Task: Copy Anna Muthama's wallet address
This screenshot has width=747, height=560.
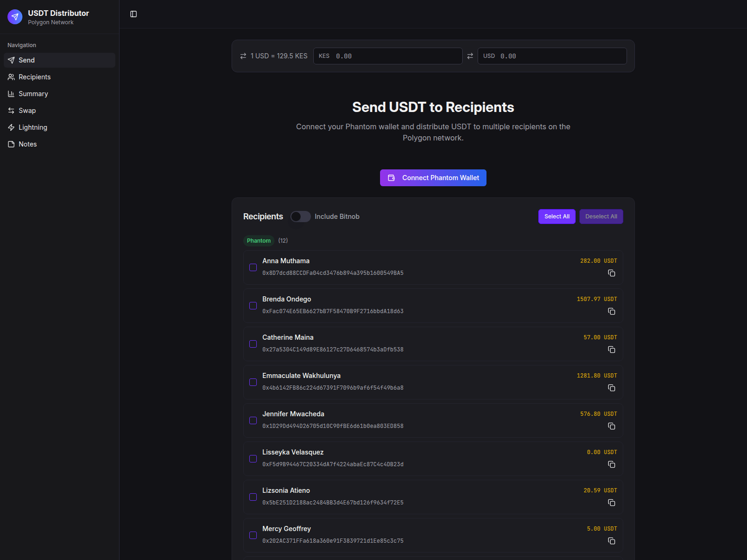Action: (612, 273)
